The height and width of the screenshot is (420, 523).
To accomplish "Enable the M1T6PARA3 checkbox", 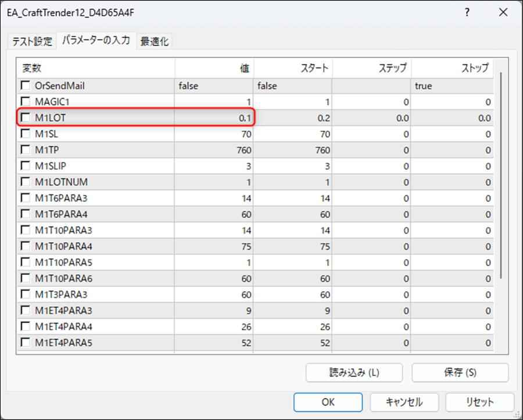I will (x=26, y=198).
